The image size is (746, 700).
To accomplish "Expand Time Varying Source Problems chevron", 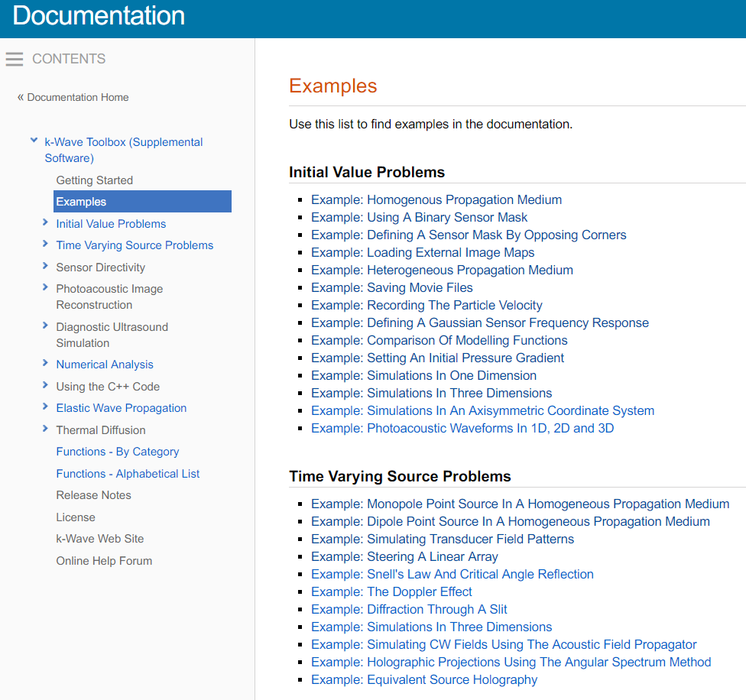I will pos(46,245).
